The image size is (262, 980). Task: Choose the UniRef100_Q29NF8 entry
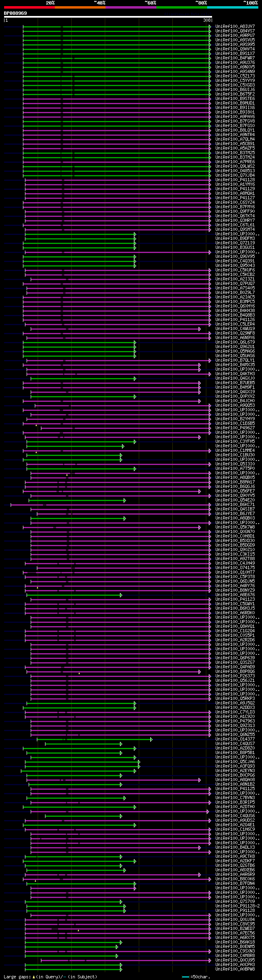tap(235, 333)
